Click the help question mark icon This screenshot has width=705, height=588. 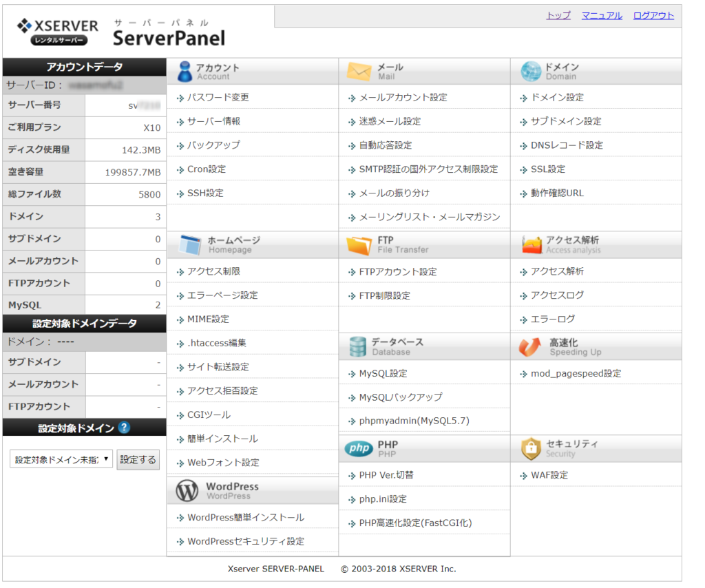tap(124, 427)
